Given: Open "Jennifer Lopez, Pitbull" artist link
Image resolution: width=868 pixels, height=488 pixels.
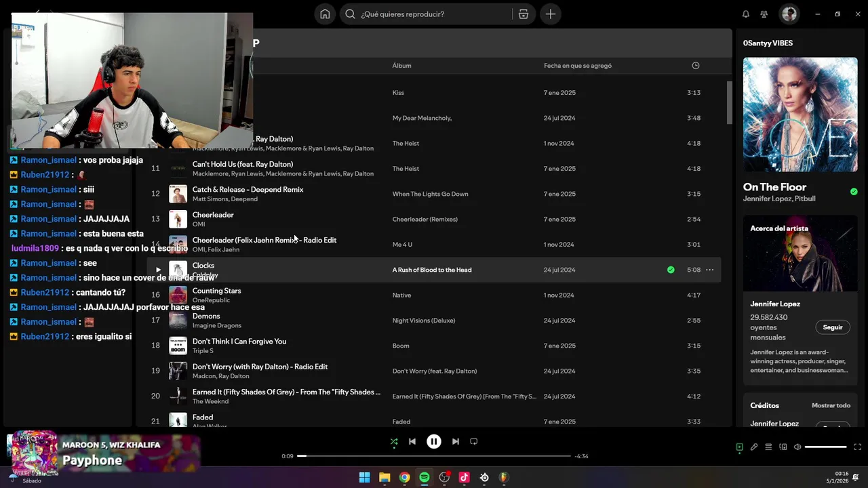Looking at the screenshot, I should [x=779, y=199].
